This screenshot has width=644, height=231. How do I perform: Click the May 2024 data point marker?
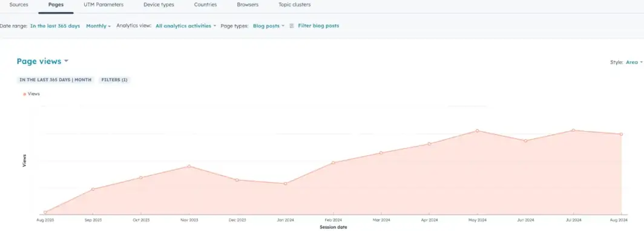477,130
